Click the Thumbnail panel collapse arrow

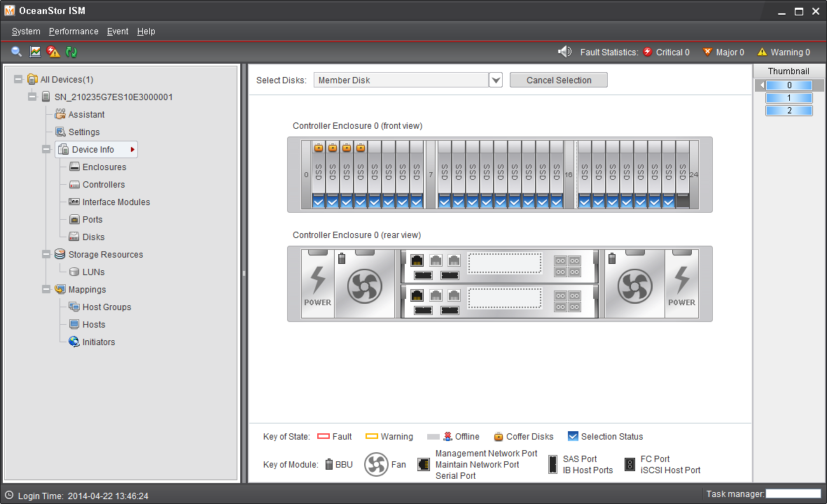tap(762, 85)
